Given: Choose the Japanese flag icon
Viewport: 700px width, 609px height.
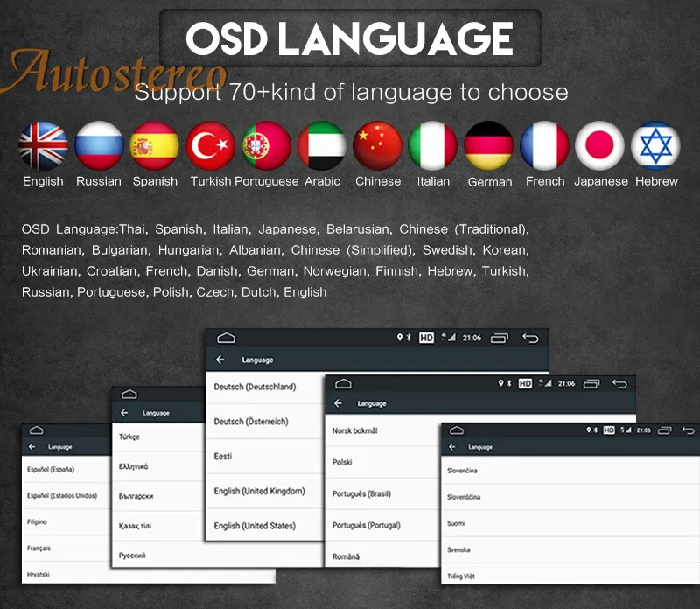Looking at the screenshot, I should pos(599,145).
